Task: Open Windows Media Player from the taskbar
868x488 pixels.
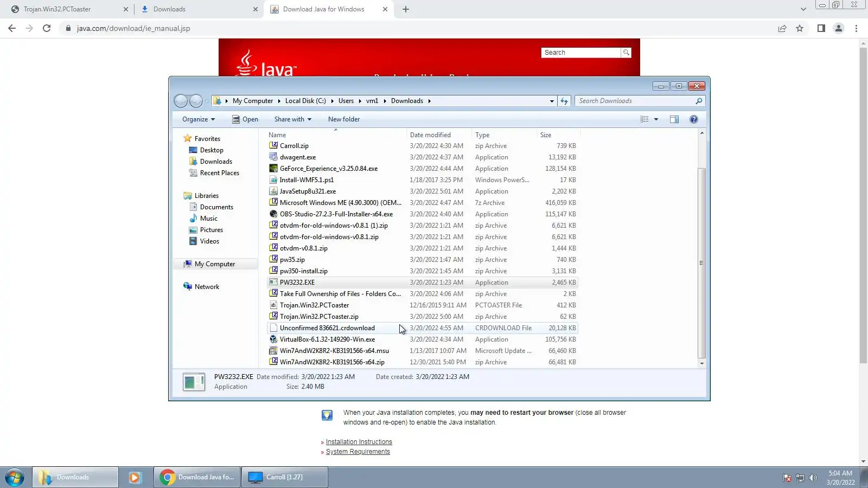Action: (x=135, y=477)
